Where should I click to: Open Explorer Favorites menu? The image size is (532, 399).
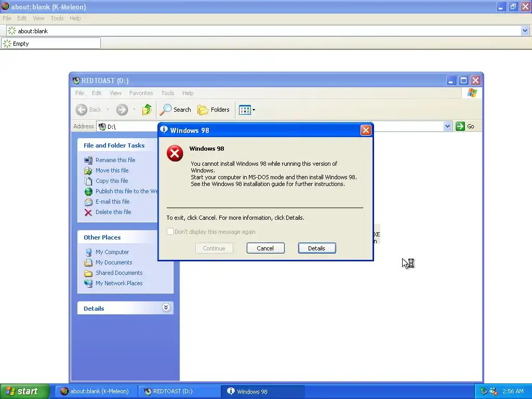point(141,93)
